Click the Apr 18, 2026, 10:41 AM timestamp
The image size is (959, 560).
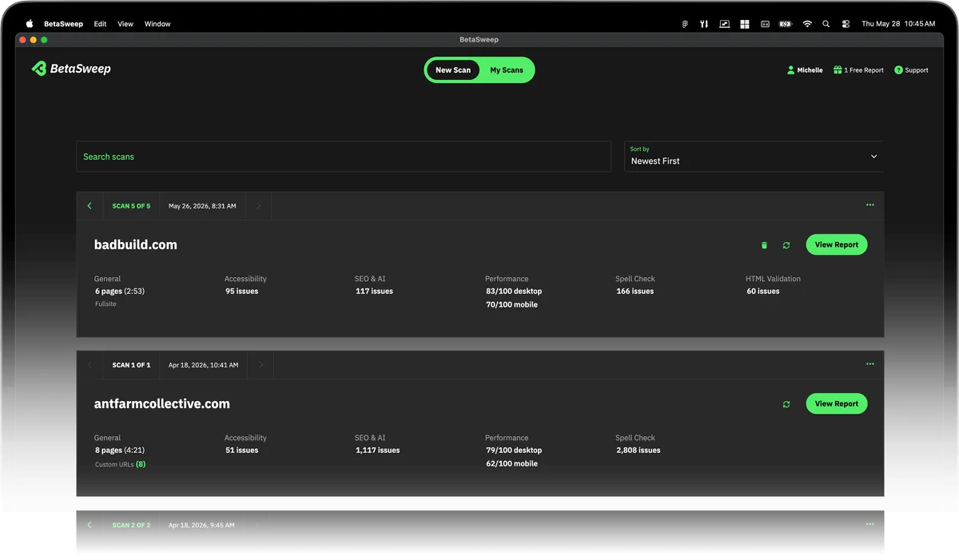(203, 365)
